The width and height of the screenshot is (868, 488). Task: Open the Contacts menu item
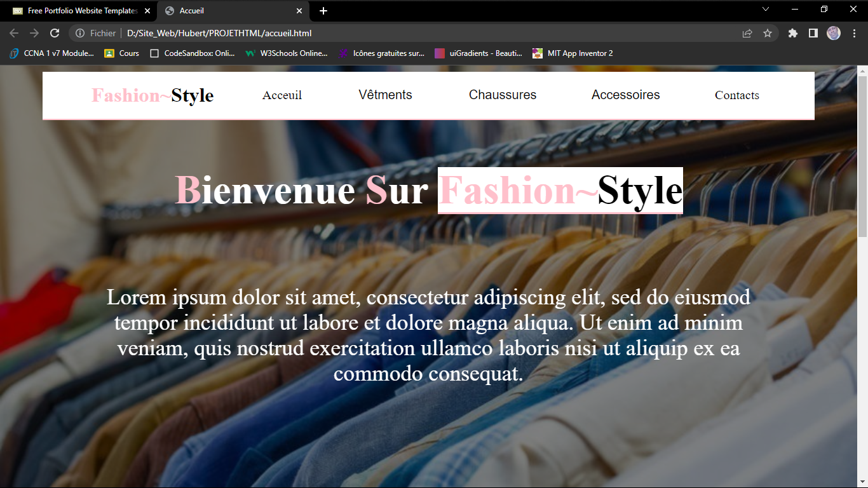click(x=737, y=95)
